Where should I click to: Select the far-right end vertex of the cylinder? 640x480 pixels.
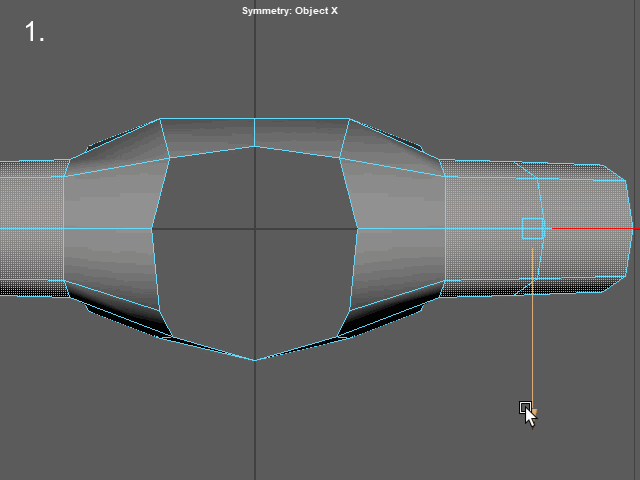pyautogui.click(x=633, y=228)
